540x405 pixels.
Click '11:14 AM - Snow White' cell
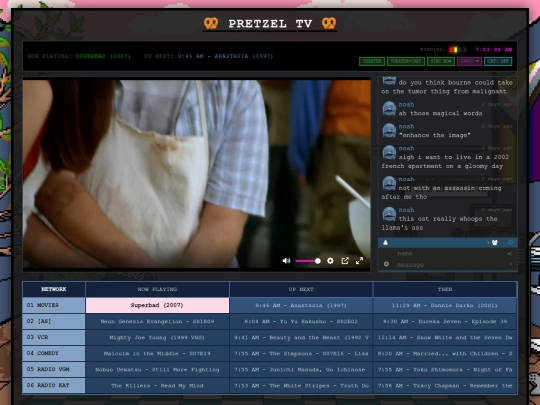point(445,338)
